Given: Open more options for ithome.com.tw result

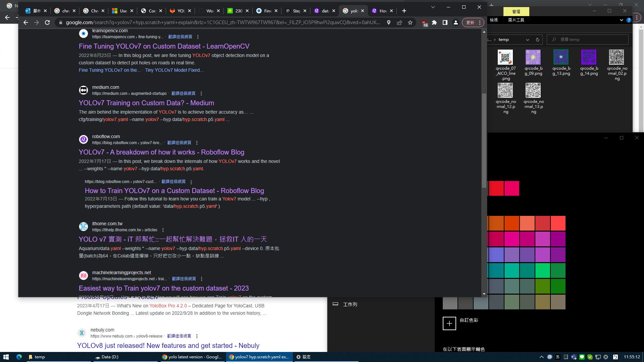Looking at the screenshot, I should 163,230.
